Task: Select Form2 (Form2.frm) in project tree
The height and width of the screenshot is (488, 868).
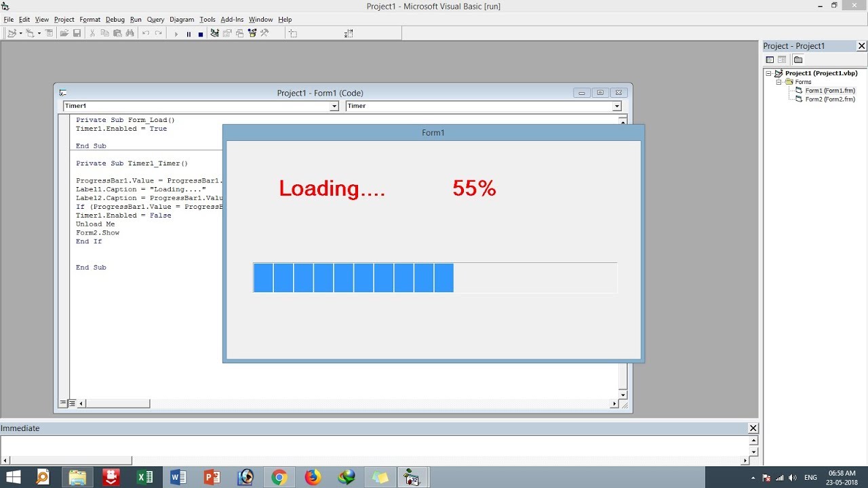Action: (830, 99)
